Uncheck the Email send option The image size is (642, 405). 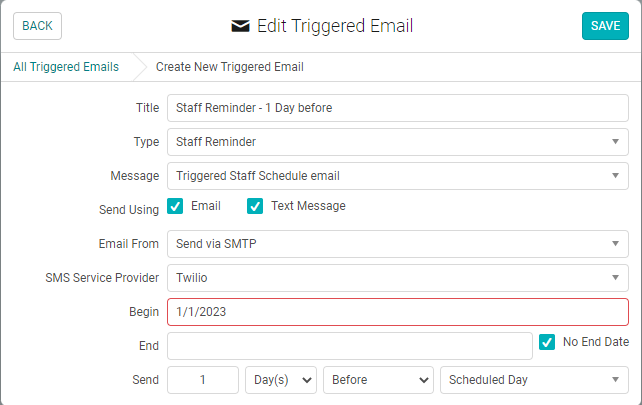[x=175, y=207]
